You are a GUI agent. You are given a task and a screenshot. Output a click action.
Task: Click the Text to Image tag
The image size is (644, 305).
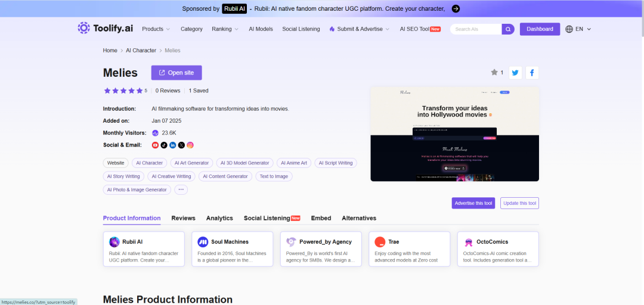pos(274,176)
